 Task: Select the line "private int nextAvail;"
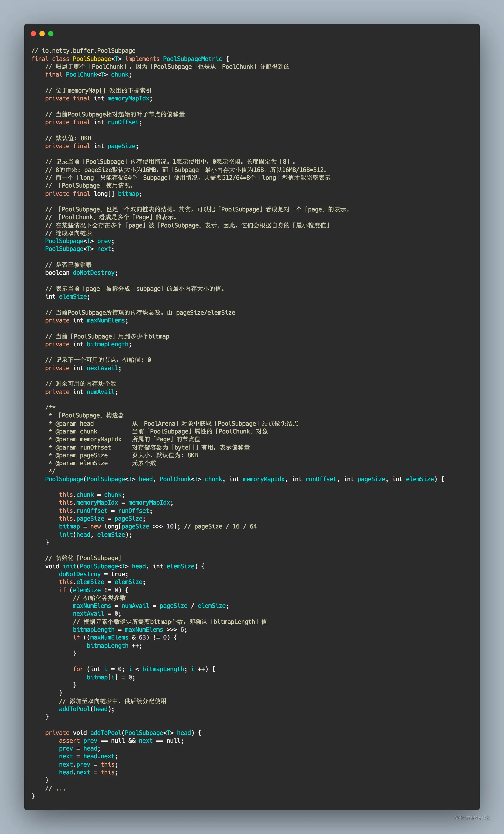83,368
